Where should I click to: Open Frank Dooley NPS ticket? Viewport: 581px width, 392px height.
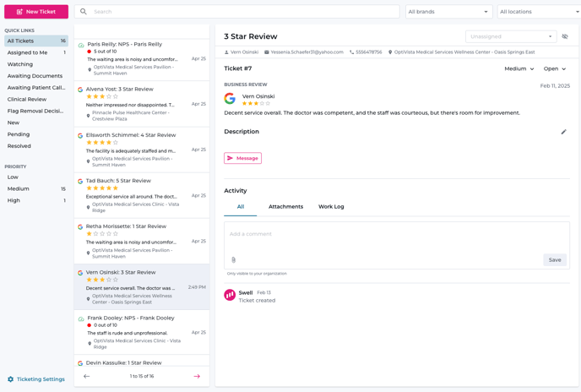pos(142,332)
